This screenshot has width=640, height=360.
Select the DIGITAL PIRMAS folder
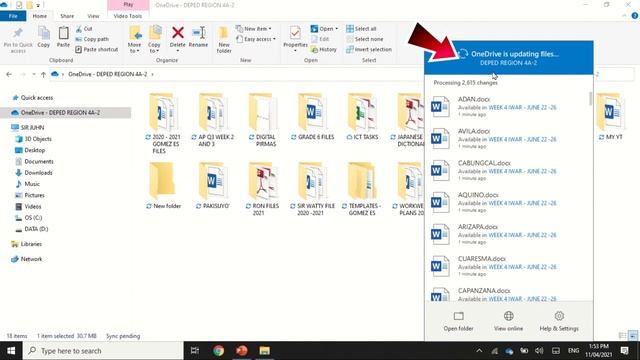click(263, 120)
